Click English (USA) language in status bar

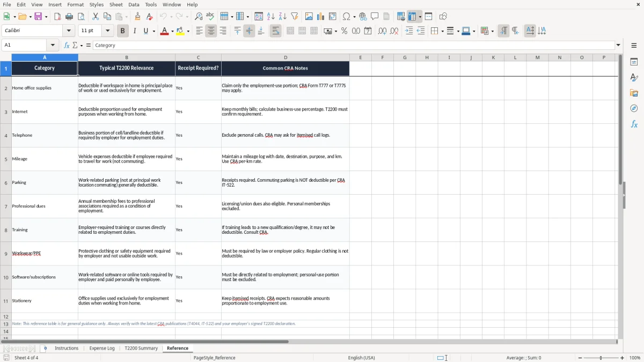pyautogui.click(x=361, y=358)
